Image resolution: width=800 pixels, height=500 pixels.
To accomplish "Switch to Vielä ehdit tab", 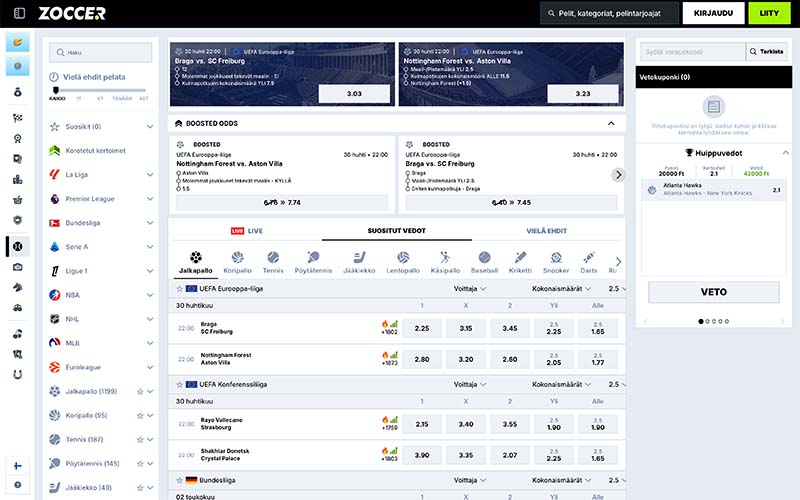I will (x=546, y=231).
